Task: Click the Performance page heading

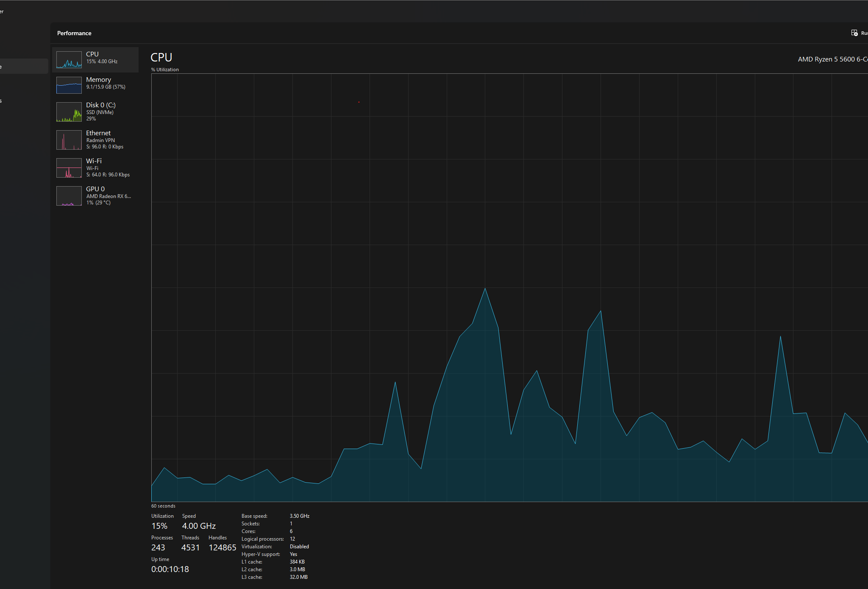Action: click(74, 33)
